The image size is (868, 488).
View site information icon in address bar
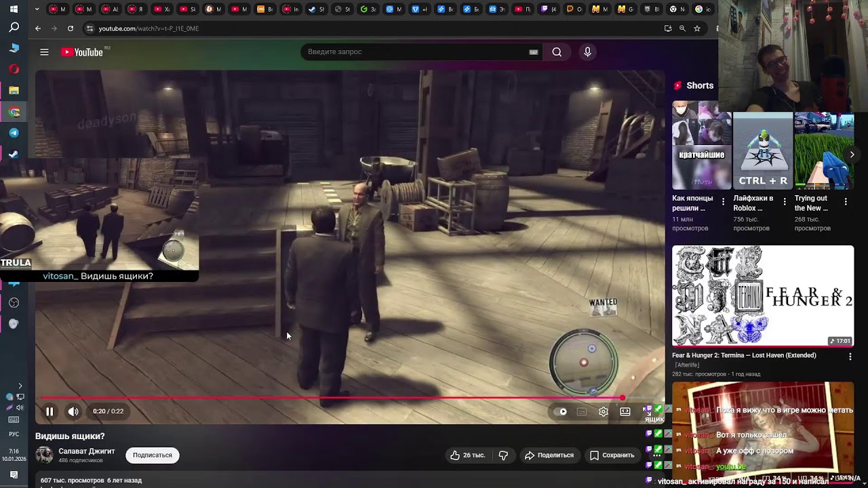click(x=90, y=28)
